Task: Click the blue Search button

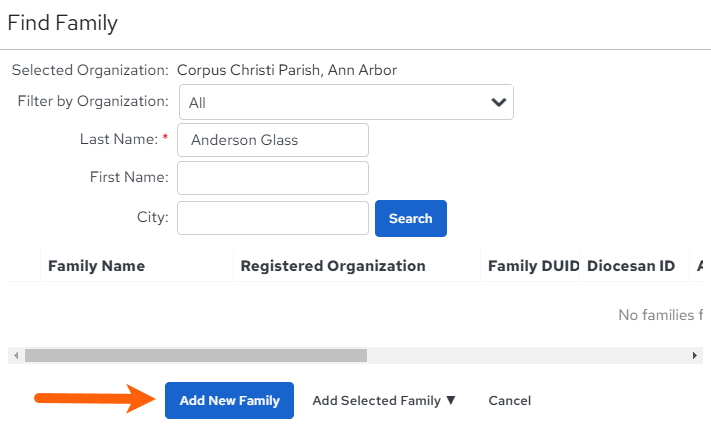Action: point(411,219)
